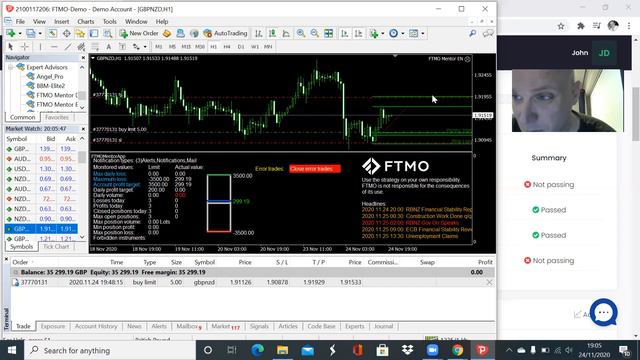Toggle chart auto scroll icon
640x360 pixels.
pyautogui.click(x=345, y=33)
